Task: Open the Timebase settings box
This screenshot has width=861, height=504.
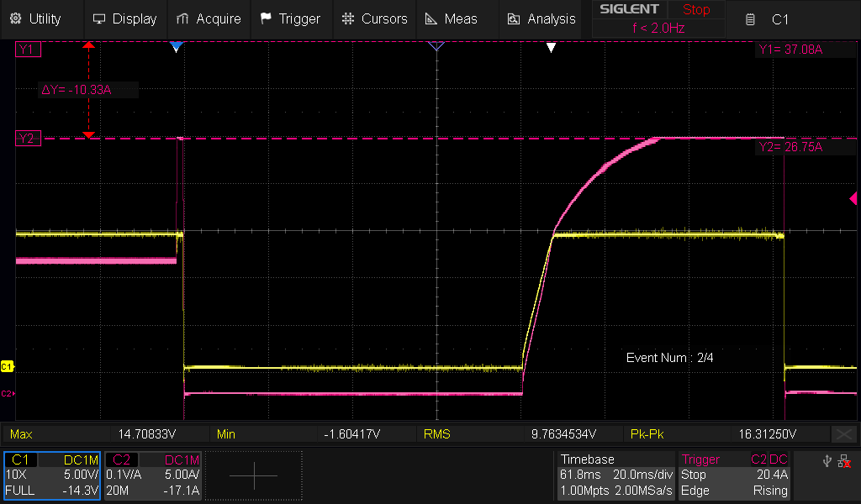Action: pyautogui.click(x=616, y=475)
